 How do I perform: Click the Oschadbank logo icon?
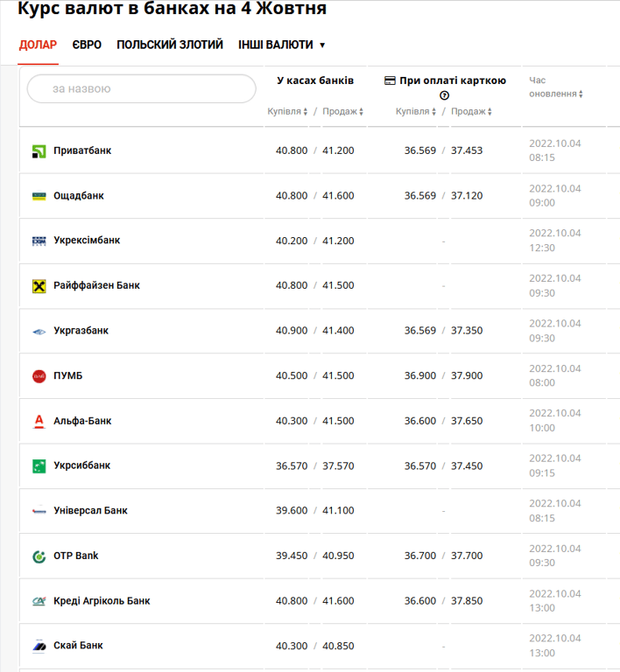39,196
